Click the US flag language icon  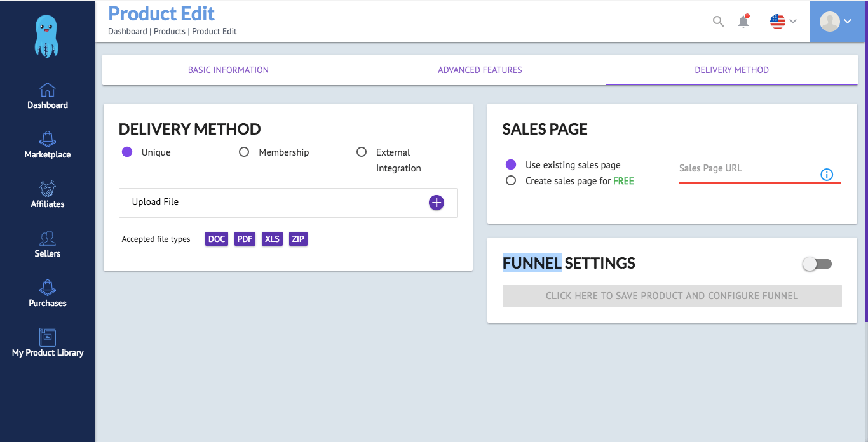pos(777,22)
